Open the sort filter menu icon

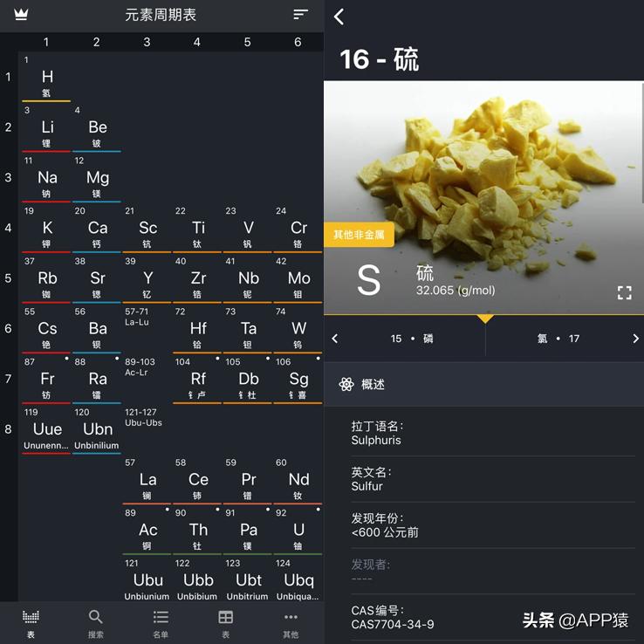(301, 15)
